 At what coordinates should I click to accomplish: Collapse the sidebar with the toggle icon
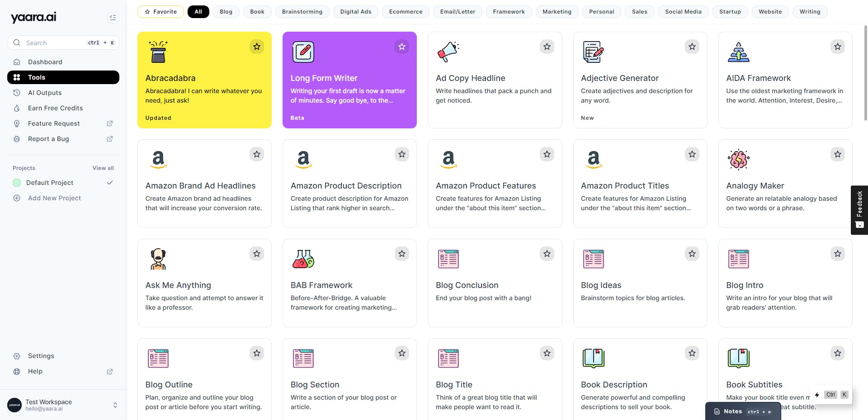point(113,18)
